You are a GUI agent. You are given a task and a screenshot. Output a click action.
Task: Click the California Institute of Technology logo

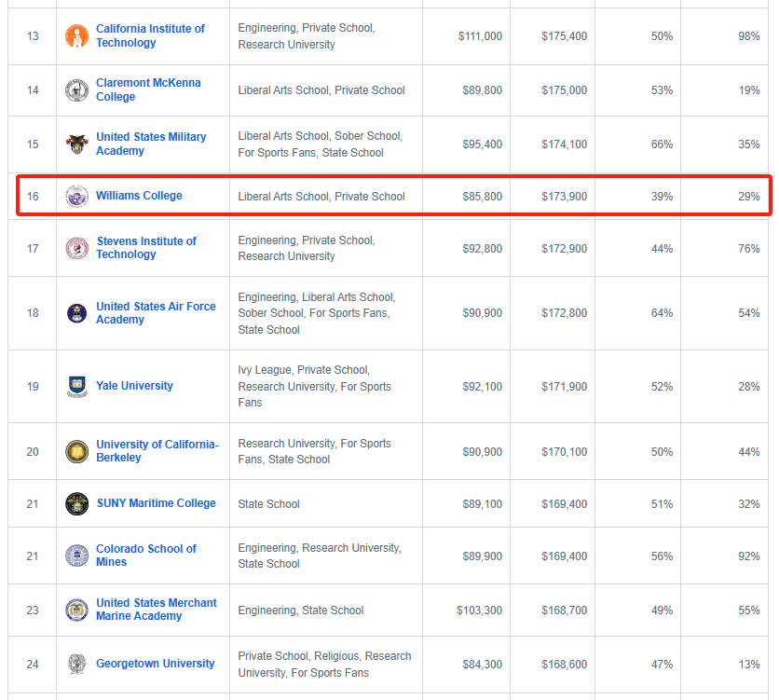pyautogui.click(x=77, y=36)
